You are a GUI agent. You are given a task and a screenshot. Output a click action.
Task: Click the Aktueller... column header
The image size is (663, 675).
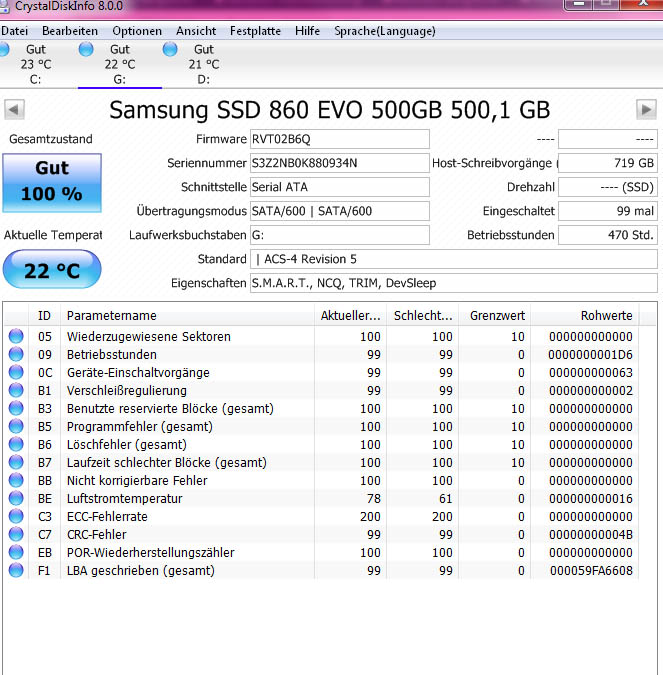(x=350, y=316)
